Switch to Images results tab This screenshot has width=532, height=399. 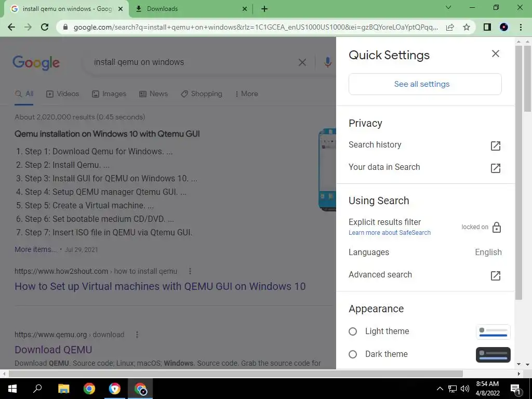pos(109,94)
